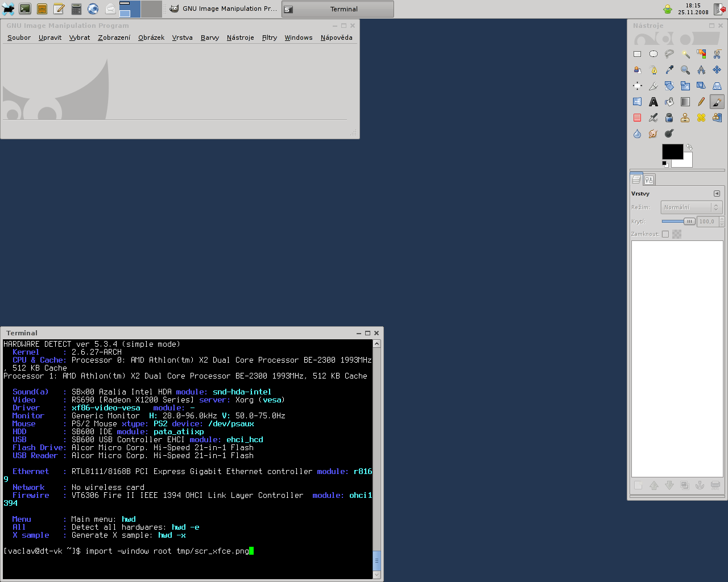The image size is (728, 582).
Task: Select the Scale tool
Action: [x=685, y=86]
